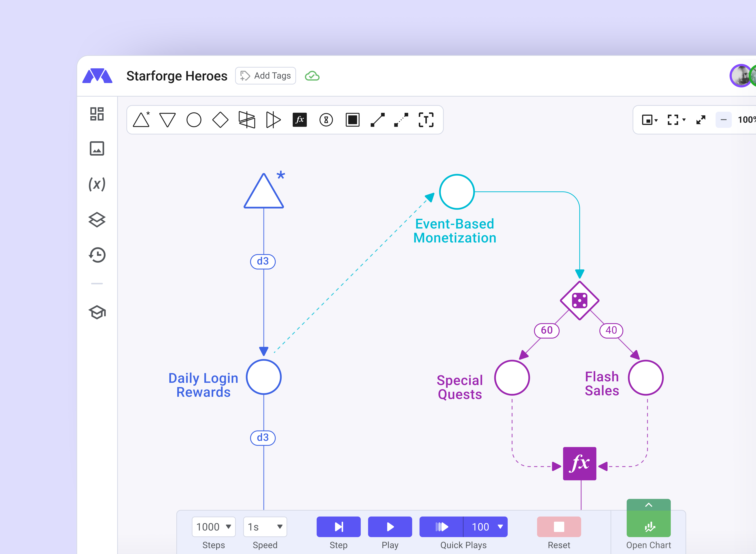Select the Drain inverted triangle tool
The height and width of the screenshot is (554, 756).
pyautogui.click(x=167, y=120)
